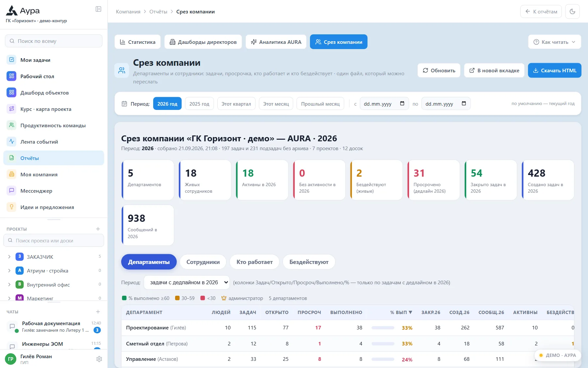Click Скачать HTML button

[x=555, y=70]
